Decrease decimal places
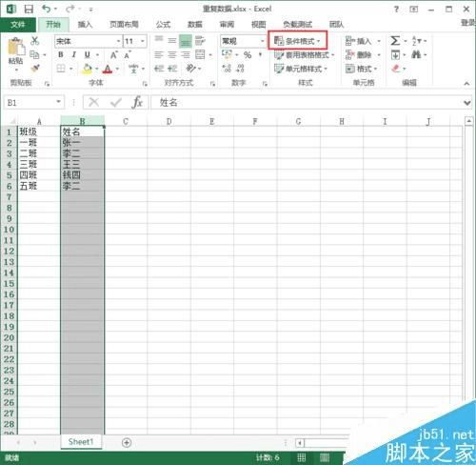Viewport: 476px width, 465px height. tap(240, 69)
